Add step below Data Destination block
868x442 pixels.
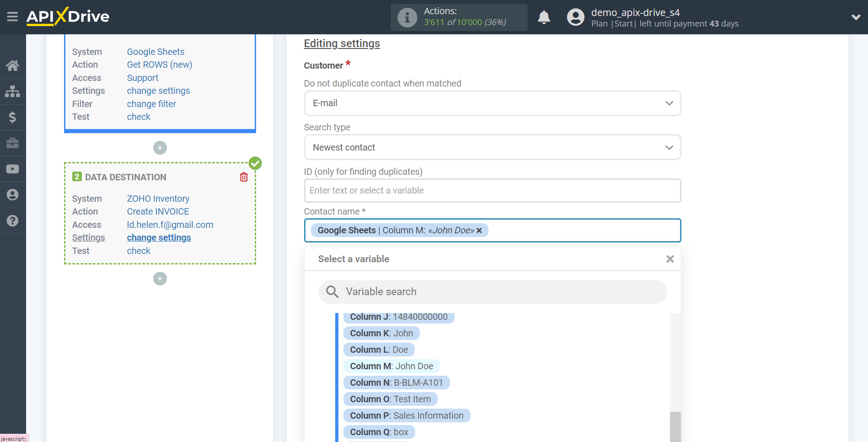(x=160, y=279)
